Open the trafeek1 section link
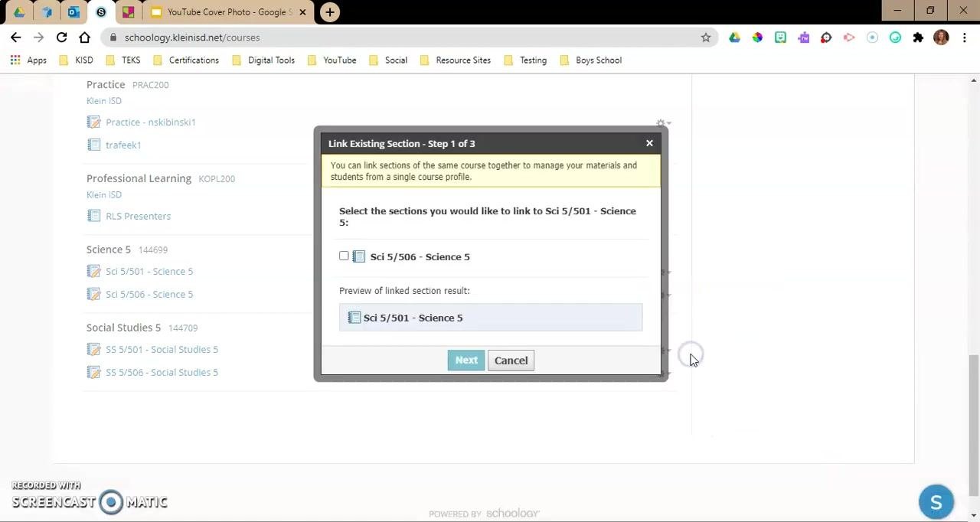The height and width of the screenshot is (522, 980). coord(123,145)
